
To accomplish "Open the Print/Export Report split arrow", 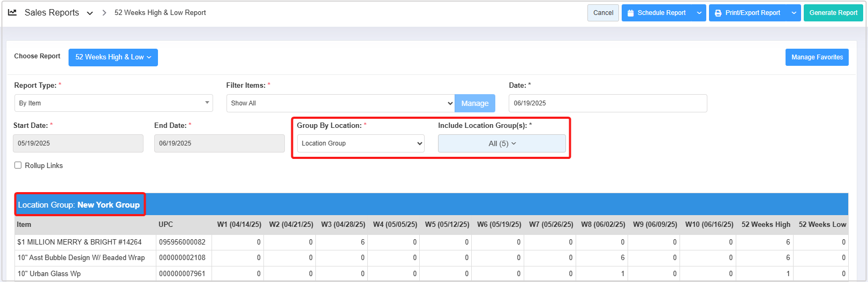I will [x=794, y=13].
